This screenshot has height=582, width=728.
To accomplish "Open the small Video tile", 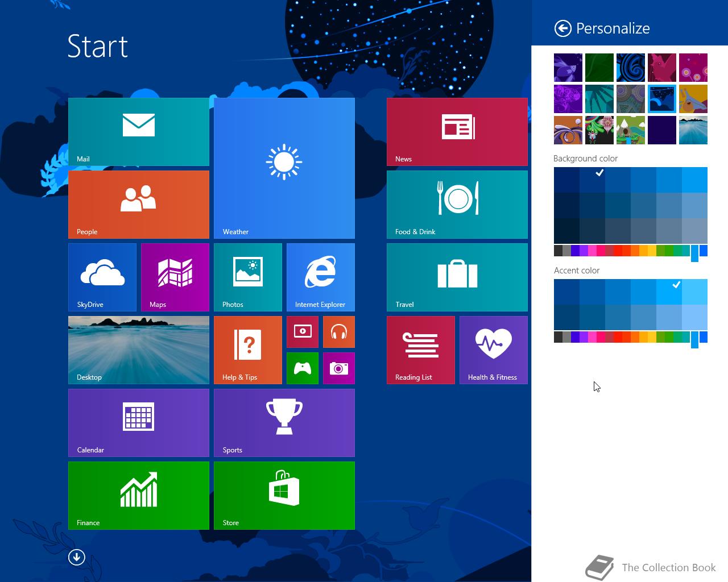I will point(303,332).
